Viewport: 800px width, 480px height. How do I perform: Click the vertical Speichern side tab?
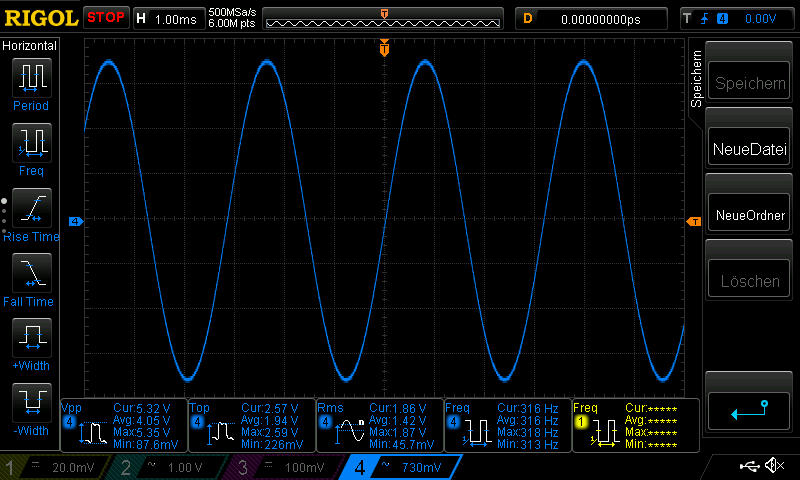click(x=696, y=79)
